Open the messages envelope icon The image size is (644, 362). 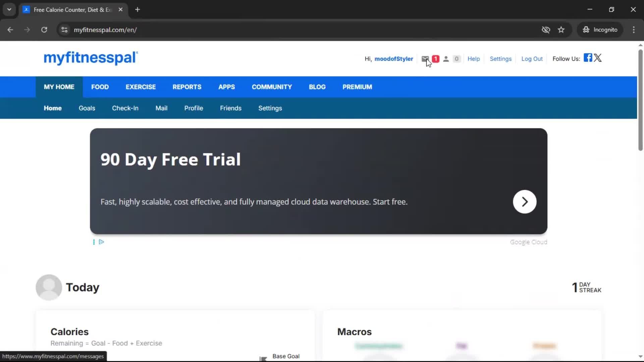coord(425,59)
